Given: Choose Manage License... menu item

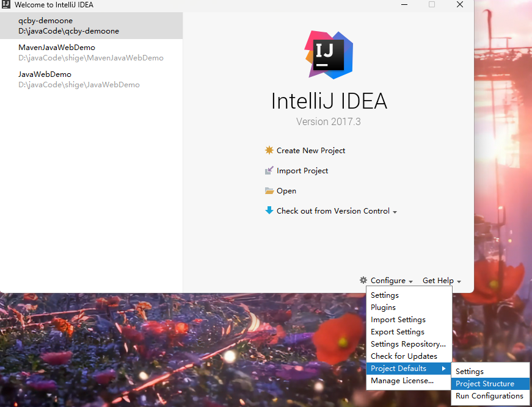Looking at the screenshot, I should [x=409, y=381].
